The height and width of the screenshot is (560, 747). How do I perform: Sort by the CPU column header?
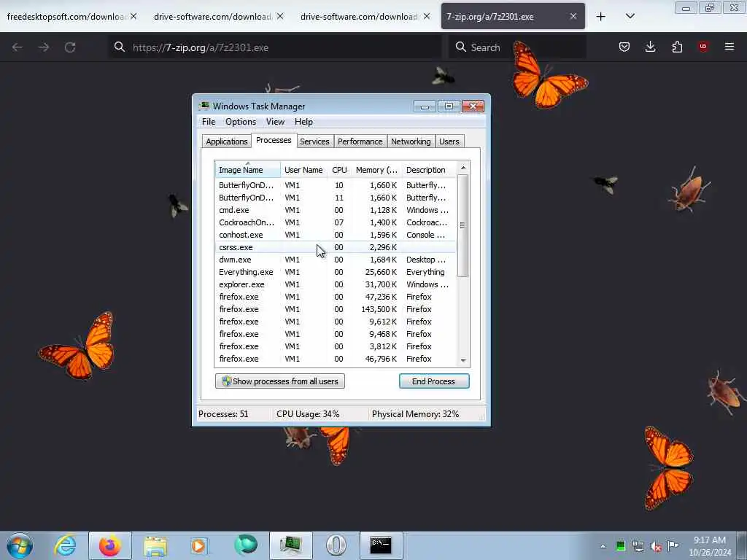pyautogui.click(x=339, y=170)
